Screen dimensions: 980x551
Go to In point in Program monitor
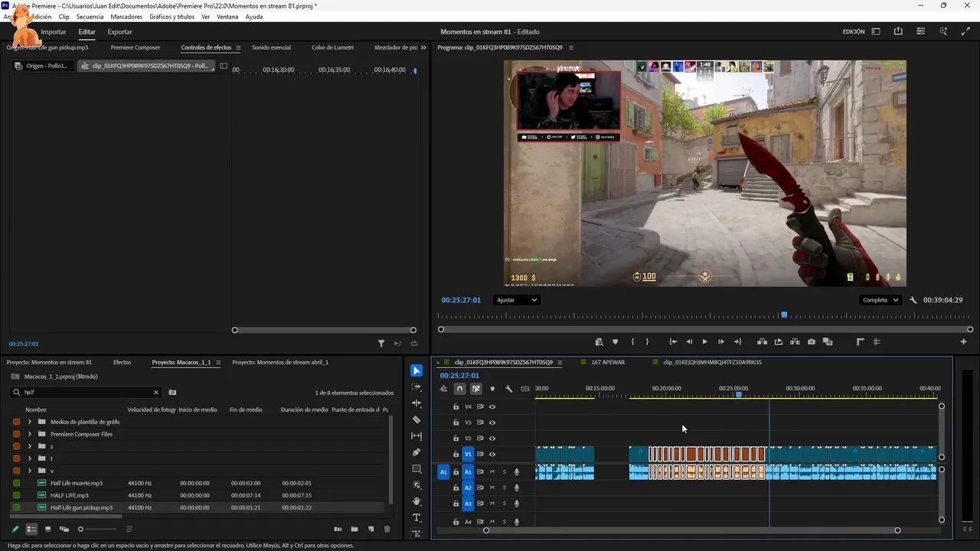point(673,342)
